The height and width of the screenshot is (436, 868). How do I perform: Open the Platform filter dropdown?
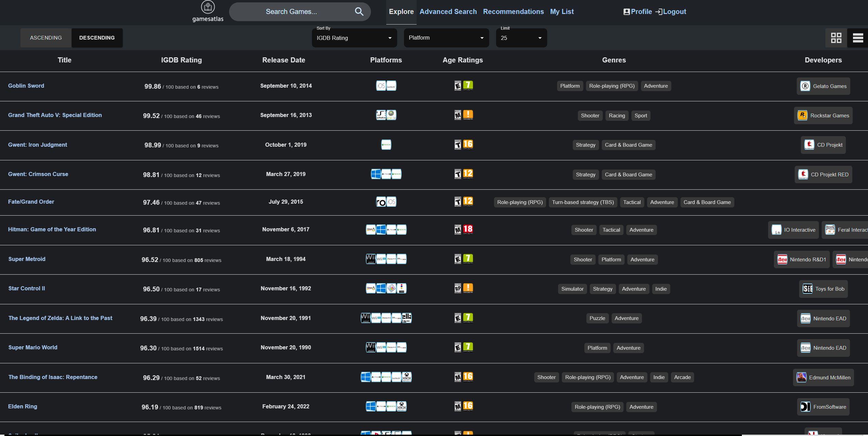pyautogui.click(x=446, y=38)
